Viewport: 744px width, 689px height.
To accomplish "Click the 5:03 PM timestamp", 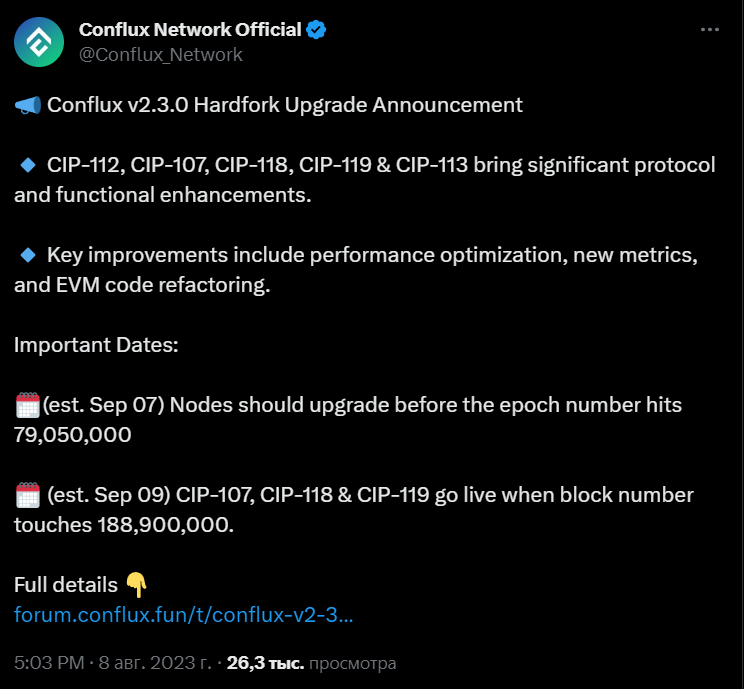I will coord(49,662).
